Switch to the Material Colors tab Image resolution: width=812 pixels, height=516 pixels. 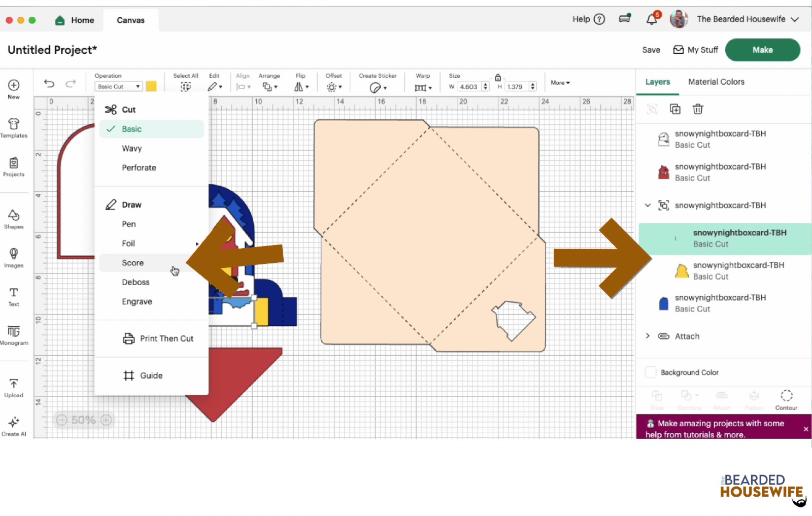pos(716,82)
